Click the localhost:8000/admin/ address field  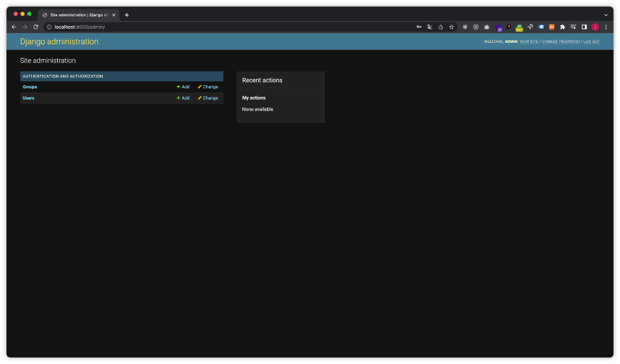click(x=229, y=27)
